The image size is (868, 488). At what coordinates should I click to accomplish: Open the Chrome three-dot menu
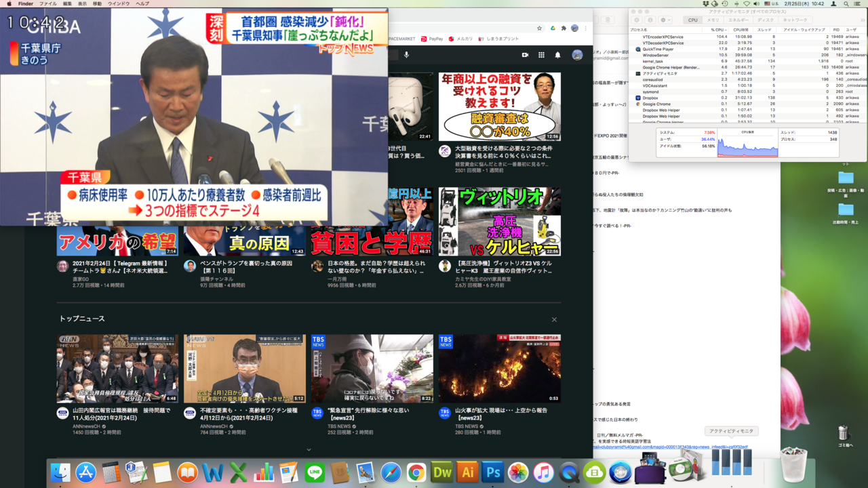click(x=586, y=28)
